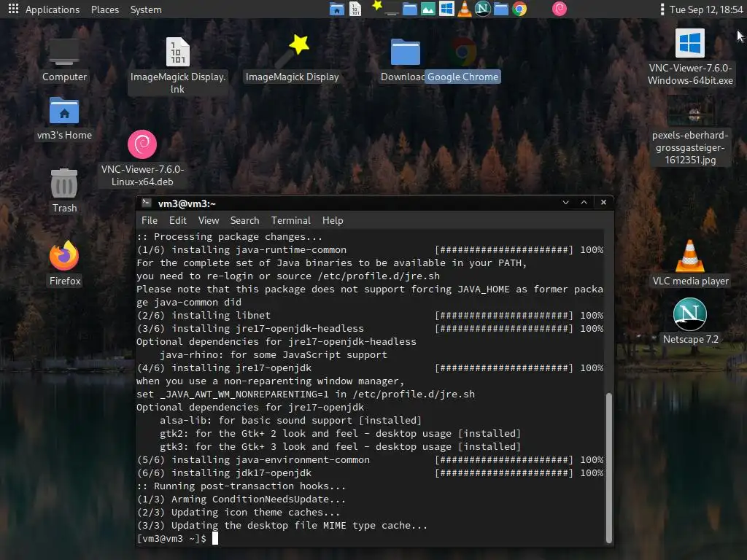Launch home folder icon in top panel
This screenshot has height=560, width=747.
(x=337, y=9)
